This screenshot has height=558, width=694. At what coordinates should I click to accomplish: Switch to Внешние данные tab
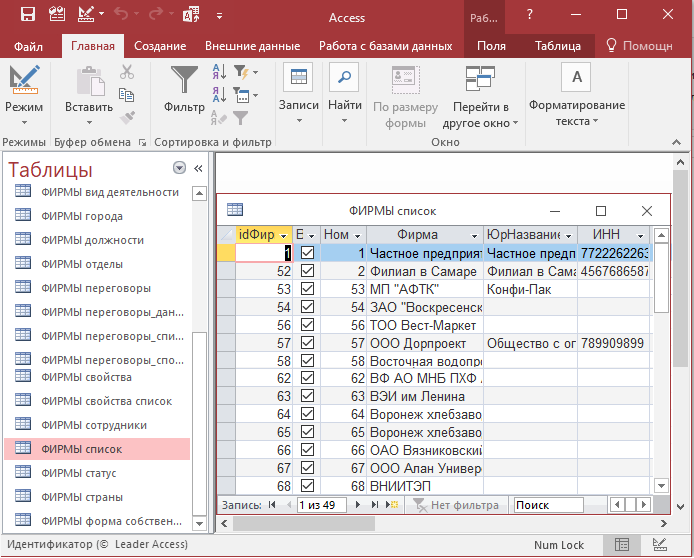click(252, 46)
